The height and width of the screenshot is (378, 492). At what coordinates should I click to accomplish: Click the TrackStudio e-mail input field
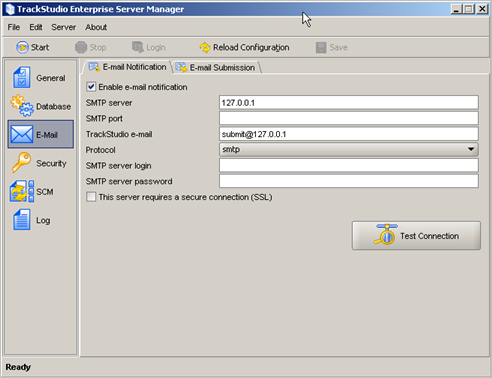point(349,134)
